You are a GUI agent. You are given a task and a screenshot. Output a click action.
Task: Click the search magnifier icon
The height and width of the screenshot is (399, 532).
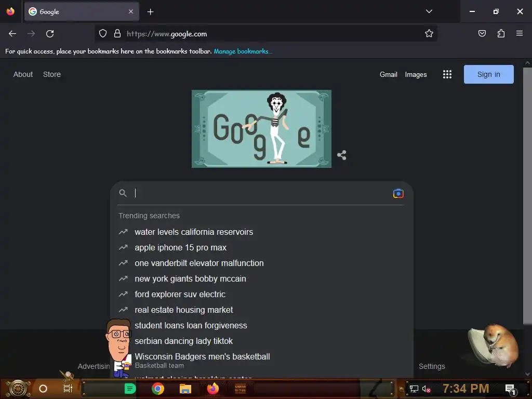point(123,193)
